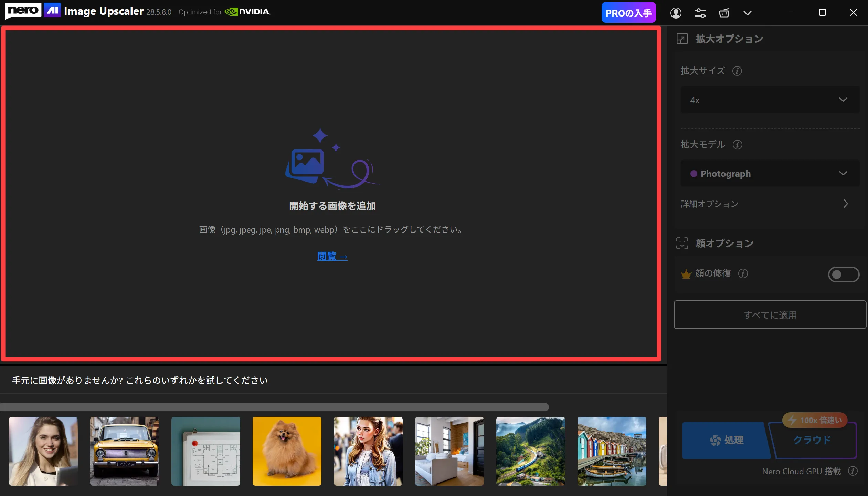
Task: Click the 顔の修復 info icon
Action: pyautogui.click(x=743, y=273)
